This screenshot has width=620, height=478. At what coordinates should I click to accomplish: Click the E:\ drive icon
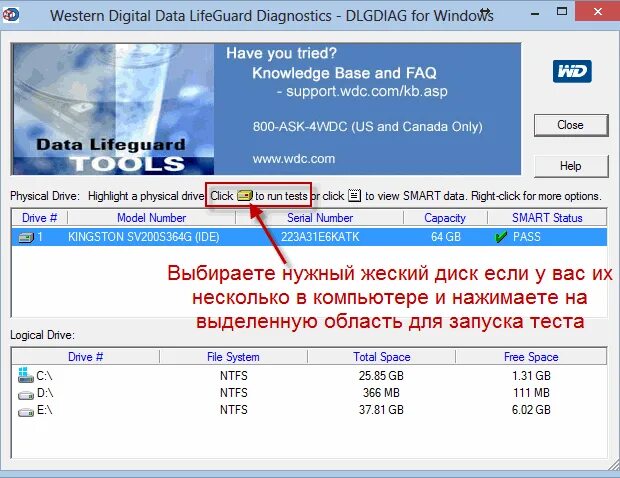click(26, 412)
